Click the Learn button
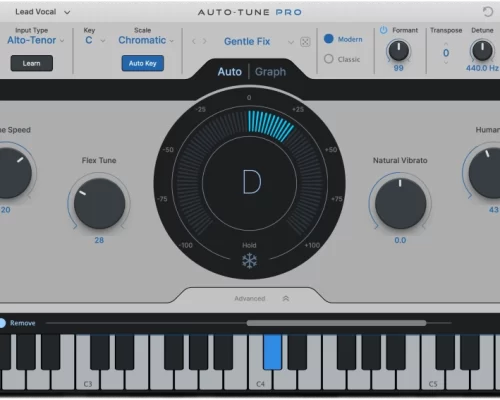 coord(32,63)
